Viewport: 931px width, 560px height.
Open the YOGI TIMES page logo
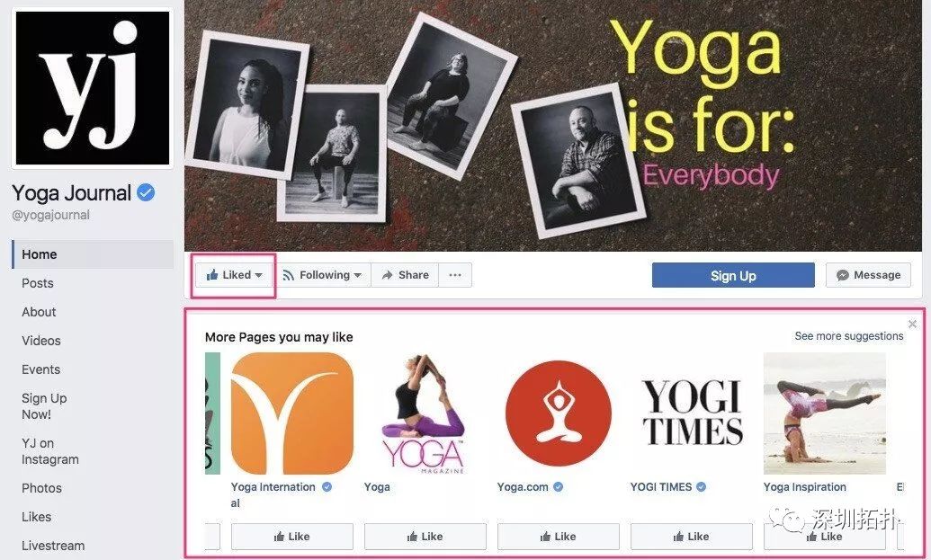click(692, 413)
